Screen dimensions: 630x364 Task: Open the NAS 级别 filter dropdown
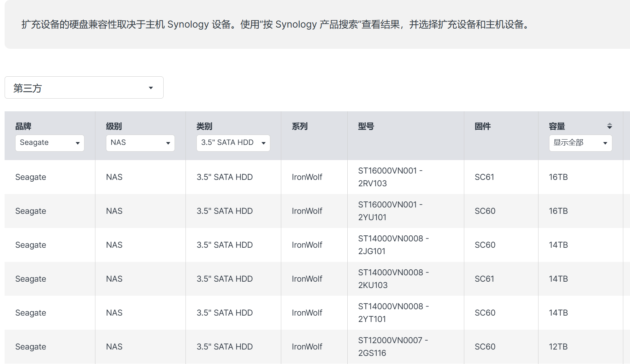point(140,143)
